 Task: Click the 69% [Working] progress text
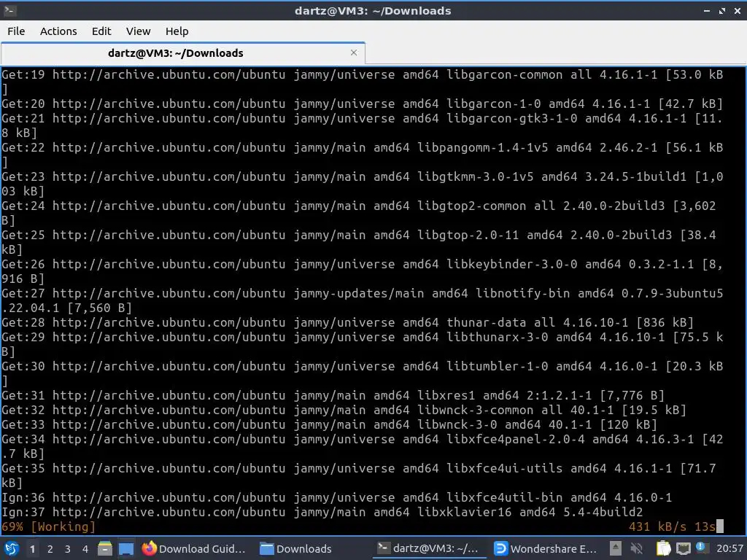coord(48,526)
